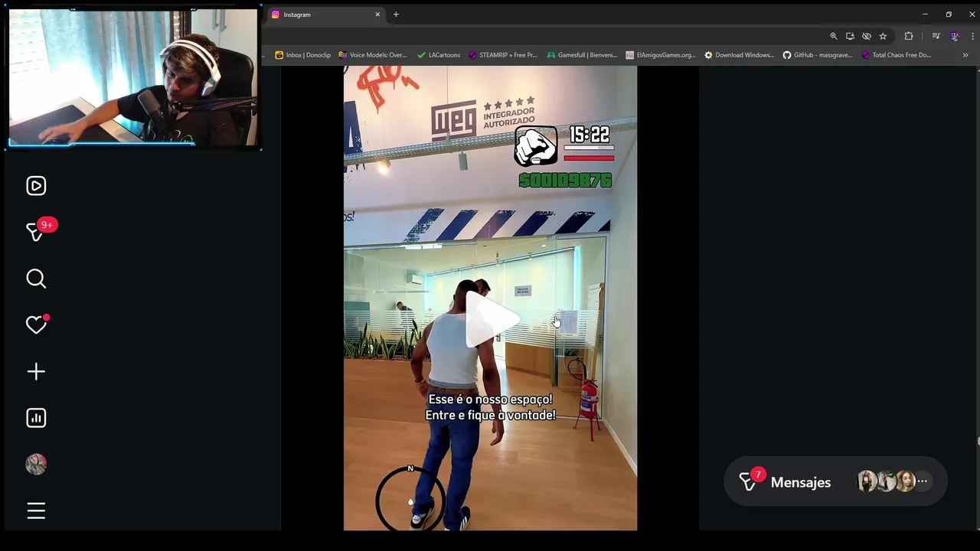Click the subtitle 'Esse é o nosso espaço!'
980x551 pixels.
point(490,399)
